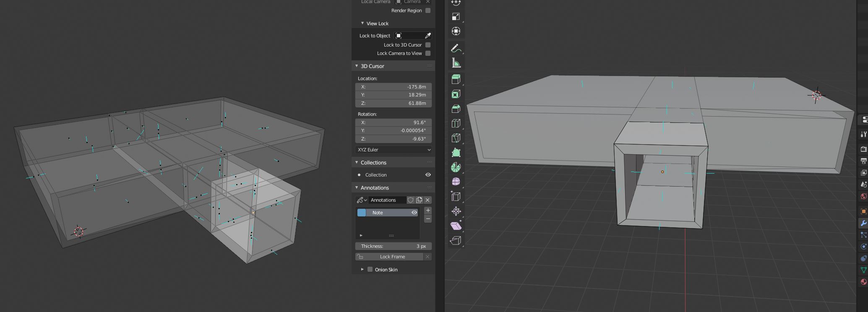
Task: Open the World properties tab
Action: pos(863,196)
